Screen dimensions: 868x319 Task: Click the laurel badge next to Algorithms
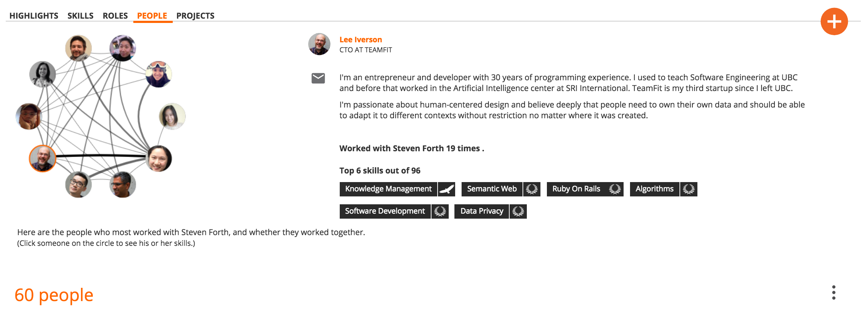688,189
